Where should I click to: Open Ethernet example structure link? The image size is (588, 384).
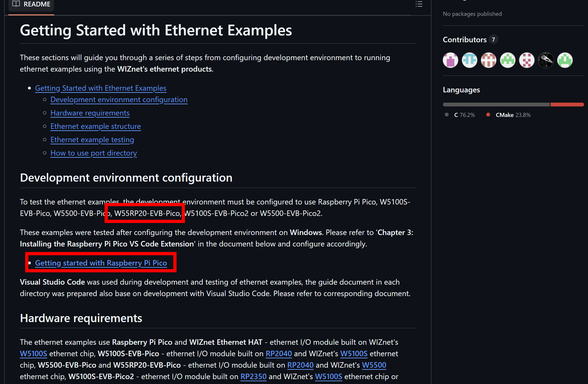coord(96,126)
